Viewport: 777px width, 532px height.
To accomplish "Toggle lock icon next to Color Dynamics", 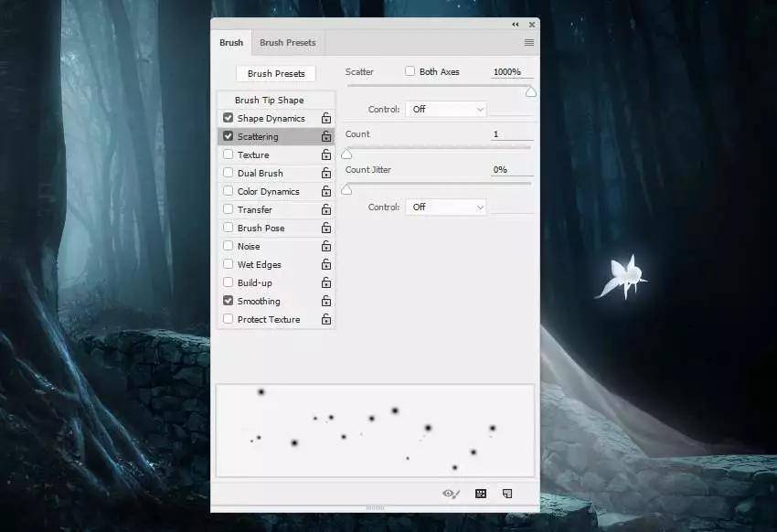I will click(x=326, y=191).
